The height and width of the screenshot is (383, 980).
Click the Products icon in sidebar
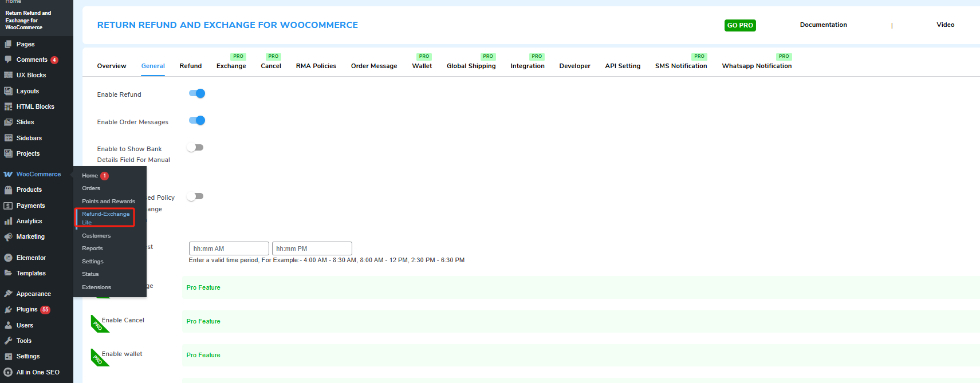coord(8,189)
